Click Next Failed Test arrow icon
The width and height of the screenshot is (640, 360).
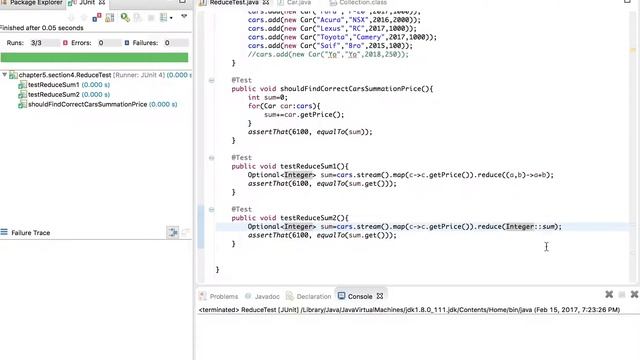pyautogui.click(x=71, y=18)
